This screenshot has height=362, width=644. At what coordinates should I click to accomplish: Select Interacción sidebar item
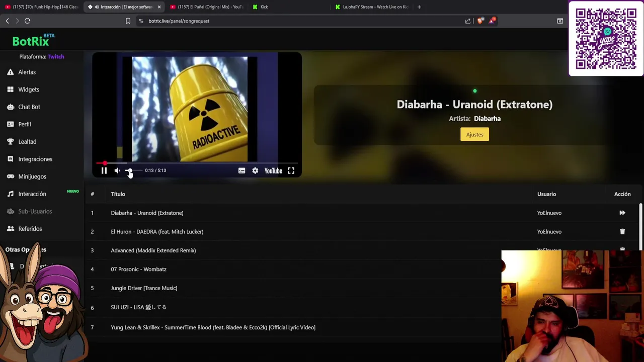(32, 194)
